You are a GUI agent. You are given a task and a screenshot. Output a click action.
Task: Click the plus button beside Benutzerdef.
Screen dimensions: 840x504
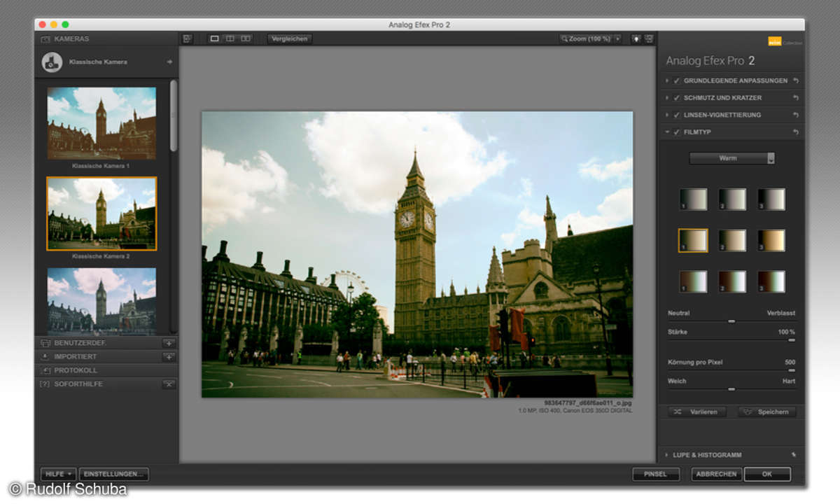169,343
